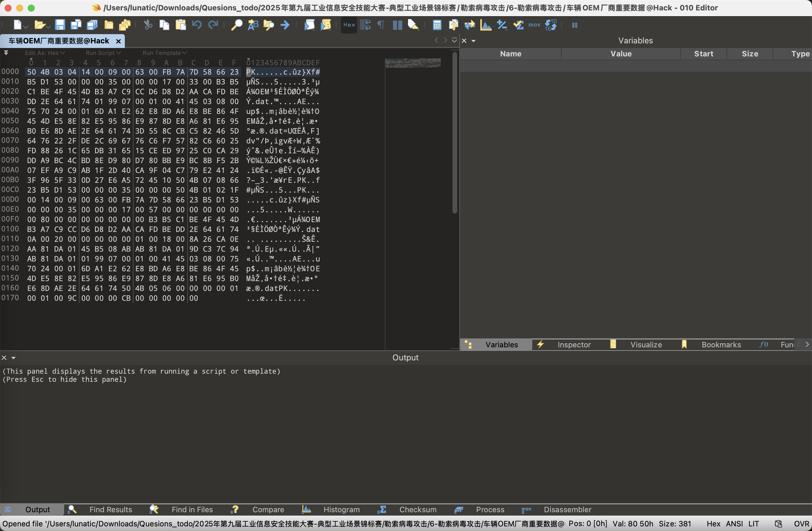This screenshot has height=531, width=812.
Task: Click the hex operations plus-minus icon
Action: point(502,25)
